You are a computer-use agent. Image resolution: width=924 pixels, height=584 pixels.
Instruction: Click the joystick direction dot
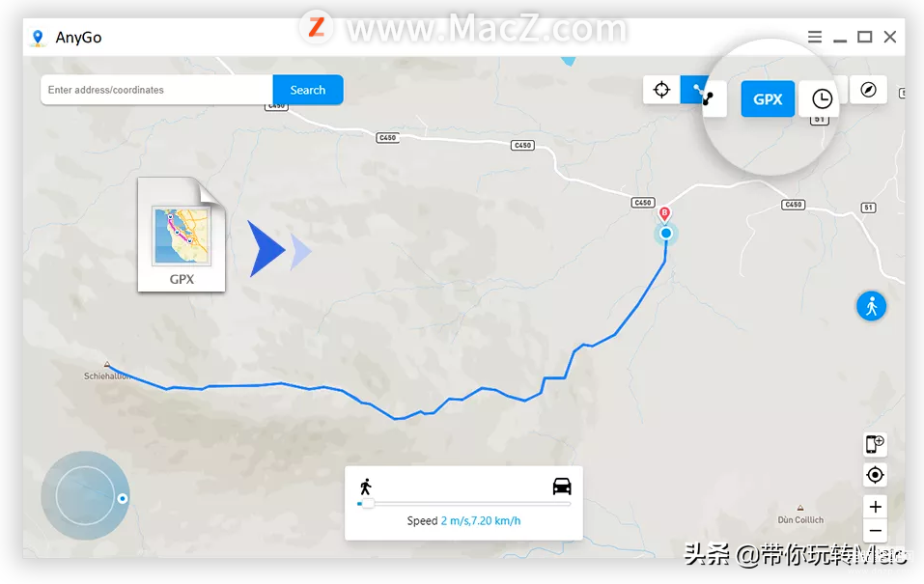[122, 498]
